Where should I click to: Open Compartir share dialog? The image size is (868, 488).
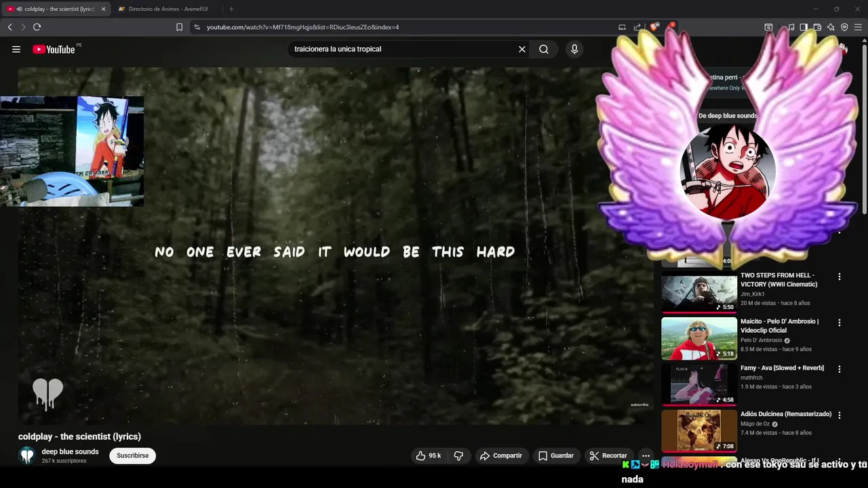pyautogui.click(x=500, y=456)
